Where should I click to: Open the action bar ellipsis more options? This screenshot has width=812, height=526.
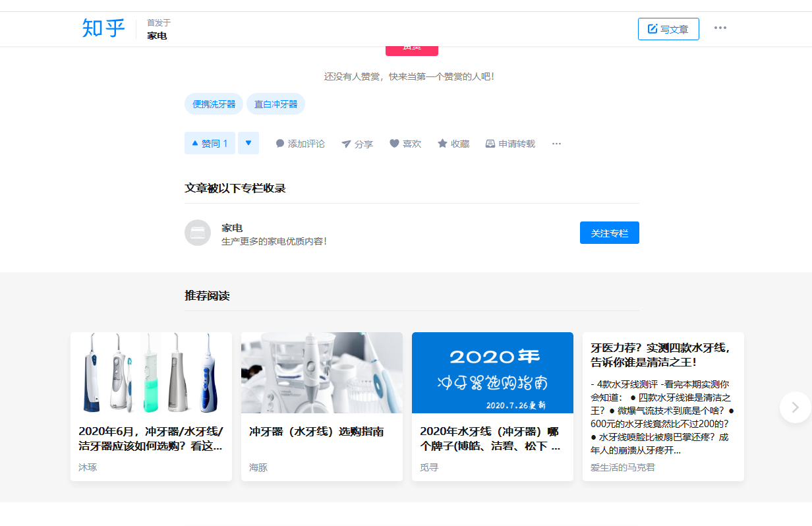click(556, 144)
